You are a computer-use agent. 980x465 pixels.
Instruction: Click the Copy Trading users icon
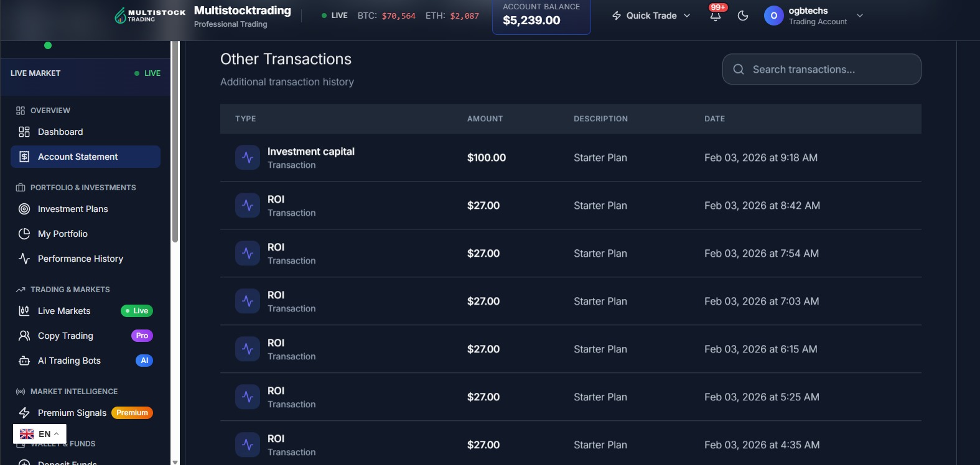pyautogui.click(x=24, y=336)
